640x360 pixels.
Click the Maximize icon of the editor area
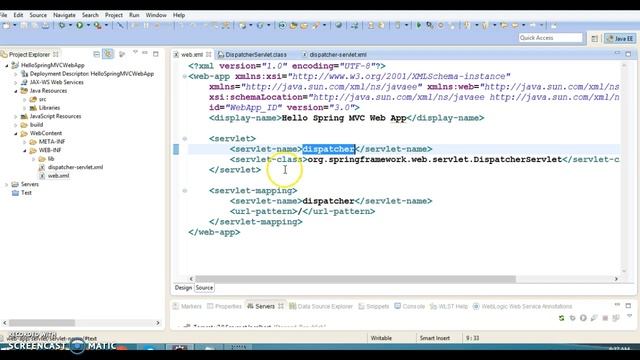coord(628,54)
